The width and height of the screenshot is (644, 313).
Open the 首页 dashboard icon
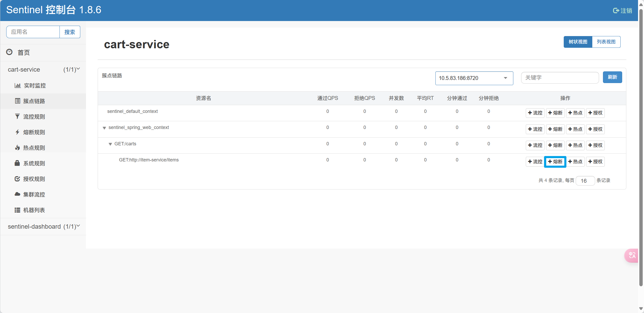point(9,52)
